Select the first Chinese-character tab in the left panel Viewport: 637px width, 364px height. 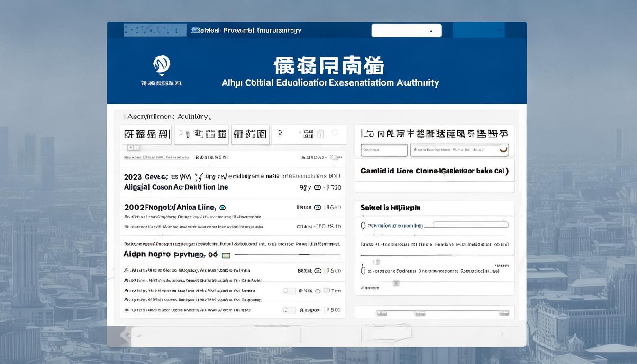(x=147, y=135)
